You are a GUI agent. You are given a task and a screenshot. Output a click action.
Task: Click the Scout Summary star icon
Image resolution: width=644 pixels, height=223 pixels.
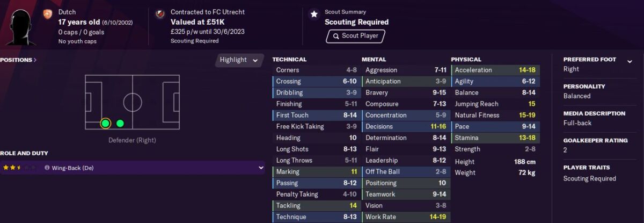pos(314,15)
